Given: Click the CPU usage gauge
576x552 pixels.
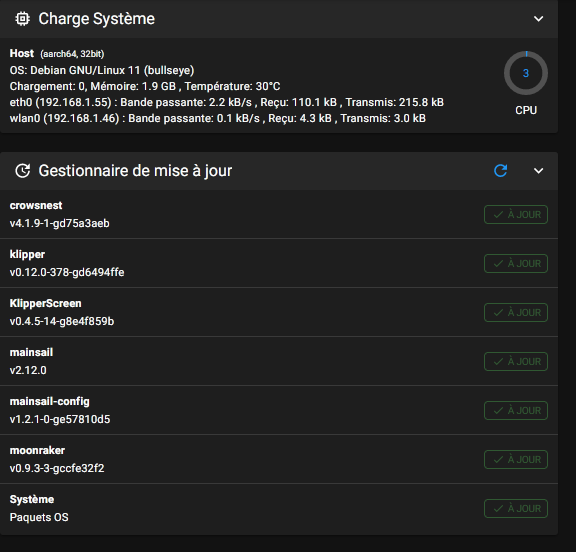Looking at the screenshot, I should point(526,73).
